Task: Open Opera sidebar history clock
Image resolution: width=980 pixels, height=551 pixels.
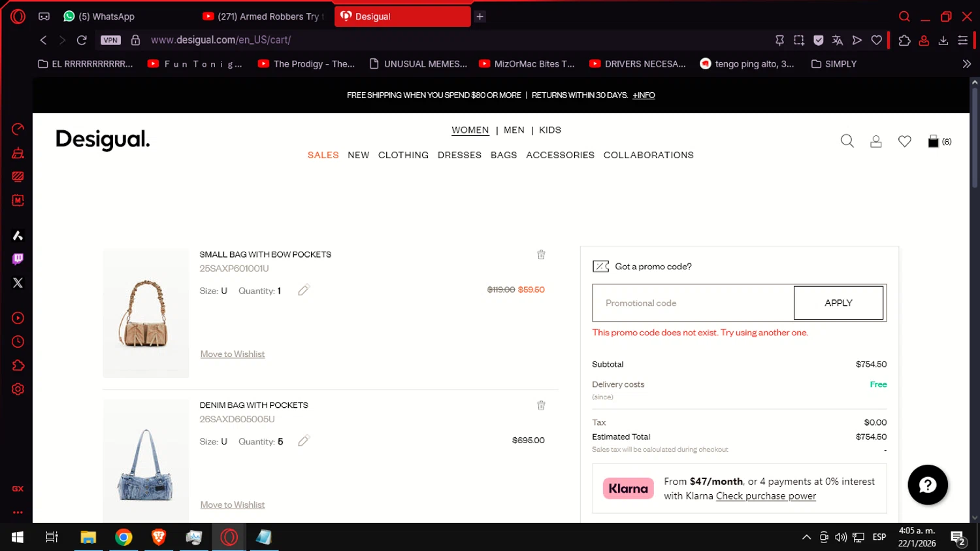Action: click(x=18, y=342)
